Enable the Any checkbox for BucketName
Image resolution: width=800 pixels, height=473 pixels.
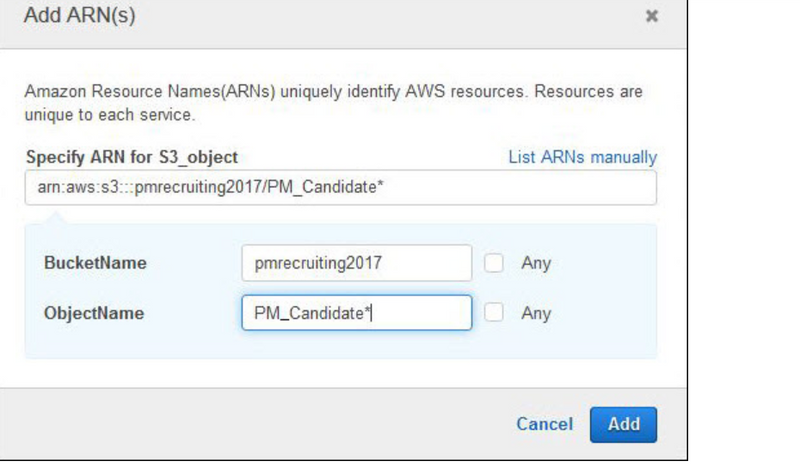pyautogui.click(x=494, y=263)
